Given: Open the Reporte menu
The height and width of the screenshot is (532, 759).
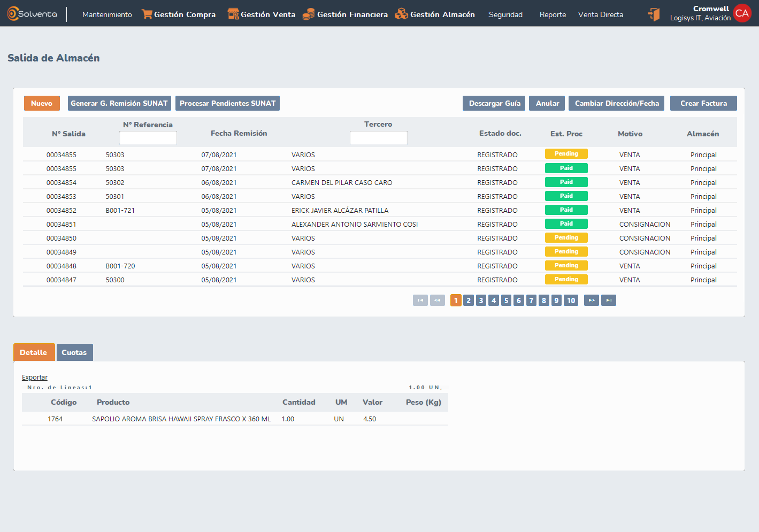Looking at the screenshot, I should click(x=553, y=14).
